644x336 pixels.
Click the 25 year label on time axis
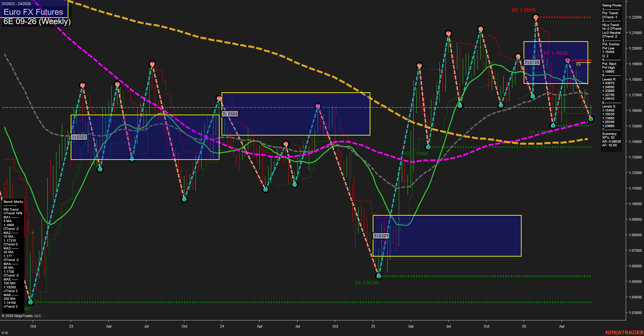coord(373,326)
